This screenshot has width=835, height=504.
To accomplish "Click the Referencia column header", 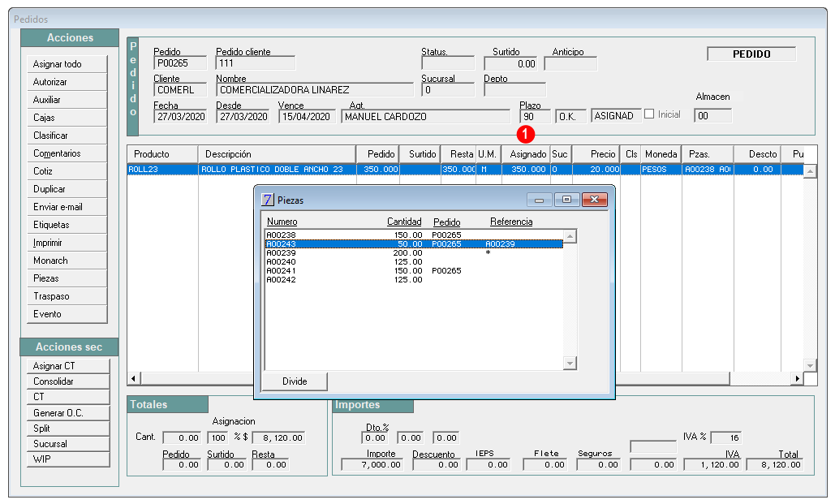I will coord(511,222).
